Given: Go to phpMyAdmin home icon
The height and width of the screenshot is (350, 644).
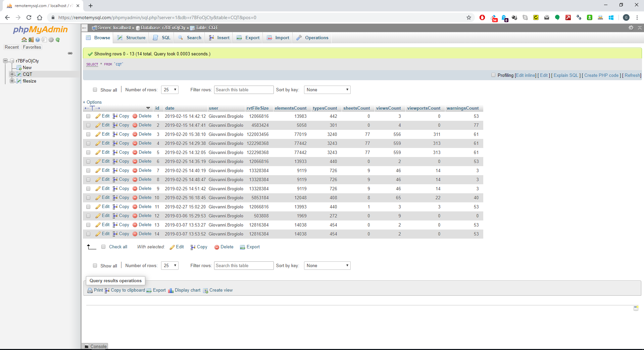Looking at the screenshot, I should pos(24,40).
